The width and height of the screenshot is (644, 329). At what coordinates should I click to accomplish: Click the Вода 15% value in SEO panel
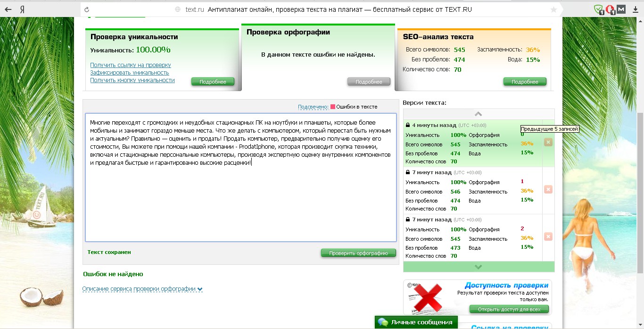tap(533, 59)
